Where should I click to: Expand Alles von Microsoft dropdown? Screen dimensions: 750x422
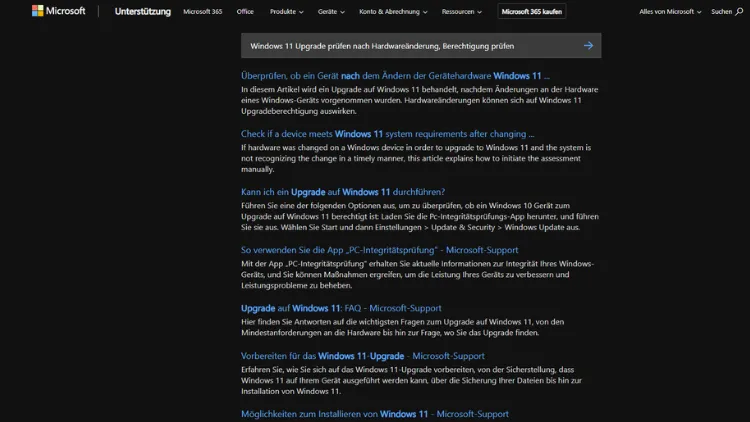(x=670, y=11)
